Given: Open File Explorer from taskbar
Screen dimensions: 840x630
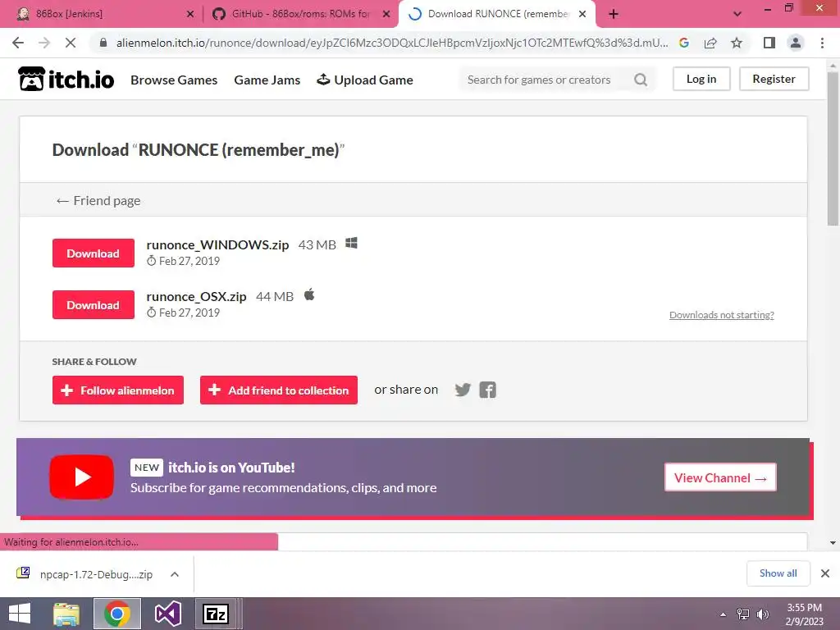Looking at the screenshot, I should (x=67, y=614).
